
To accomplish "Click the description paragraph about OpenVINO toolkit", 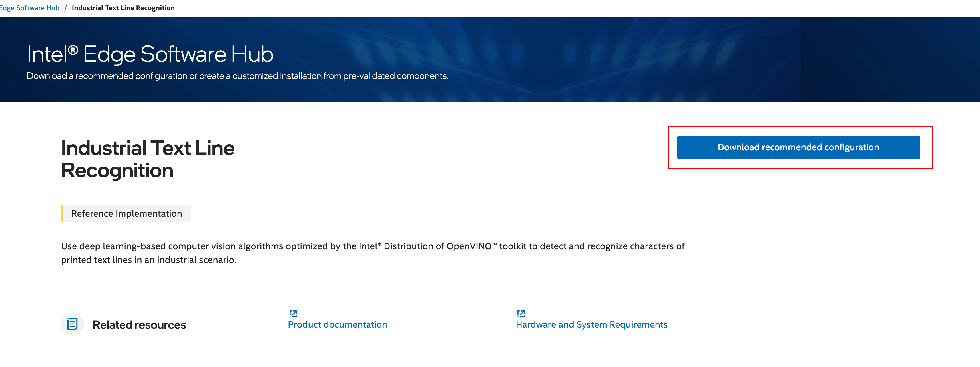I will tap(373, 253).
